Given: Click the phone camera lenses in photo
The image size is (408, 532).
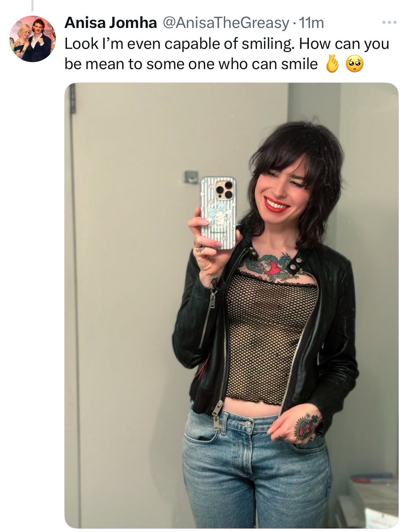Looking at the screenshot, I should 224,190.
